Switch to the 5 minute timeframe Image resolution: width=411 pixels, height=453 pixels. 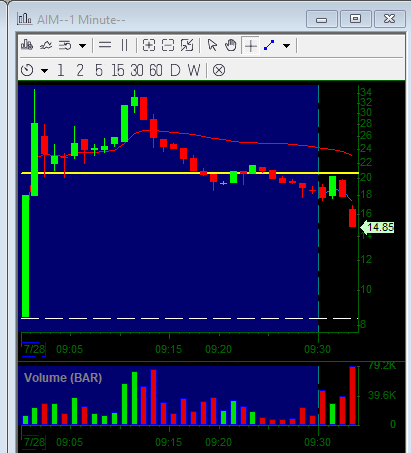click(x=99, y=70)
